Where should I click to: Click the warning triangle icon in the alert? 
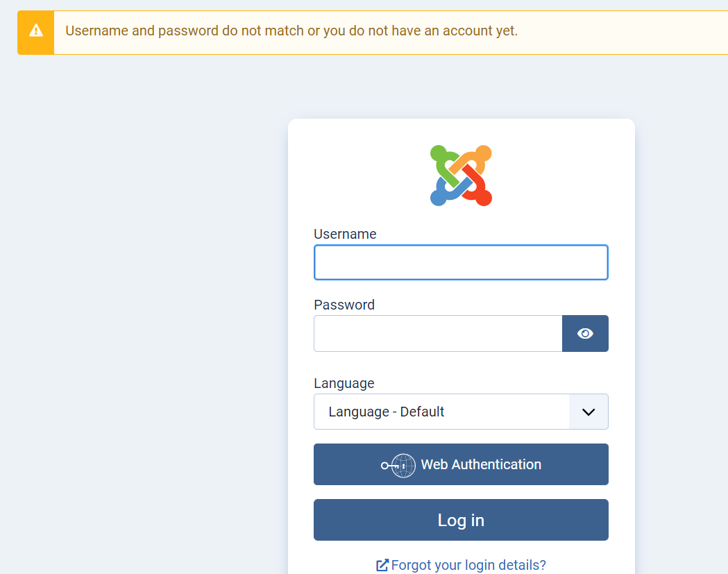click(x=35, y=31)
